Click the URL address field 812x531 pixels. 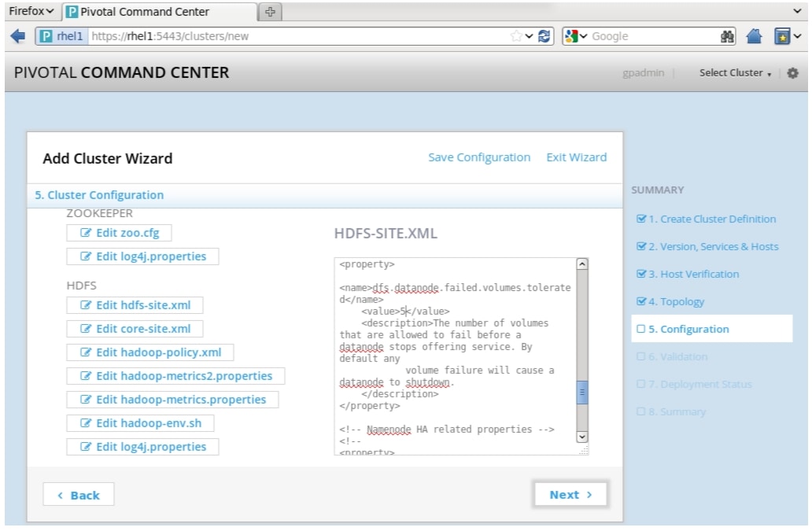click(x=299, y=36)
